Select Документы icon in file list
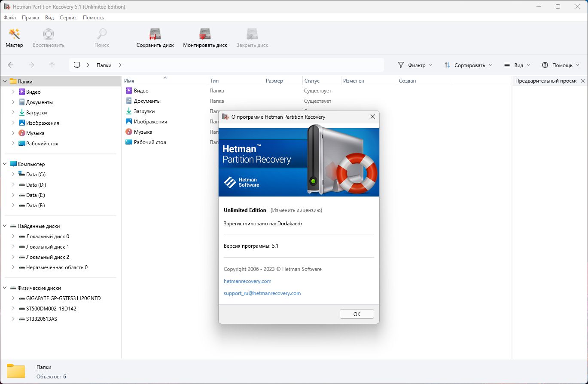588x384 pixels. click(129, 101)
